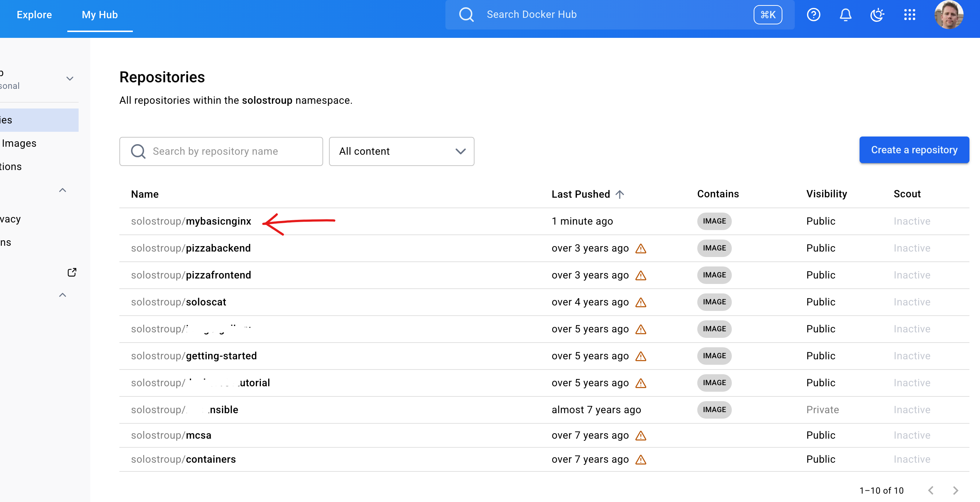Click the 'almost 7 years ago' timestamp
Viewport: 980px width, 502px height.
coord(596,410)
